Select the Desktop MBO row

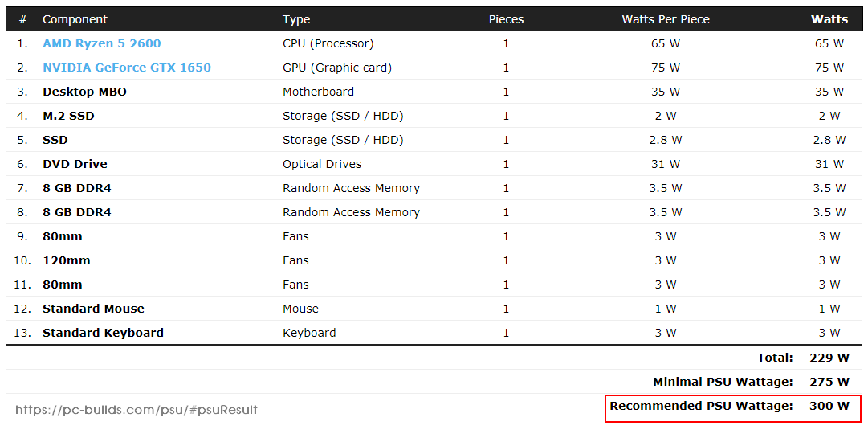[x=434, y=92]
